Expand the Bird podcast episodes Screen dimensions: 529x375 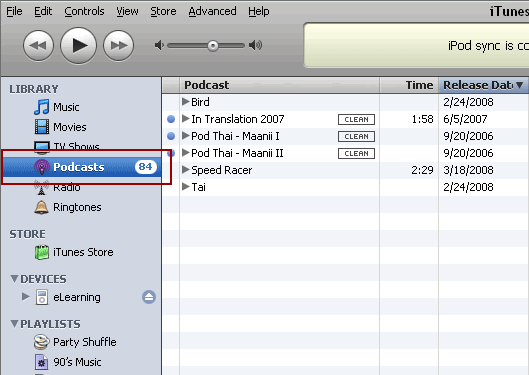click(185, 102)
